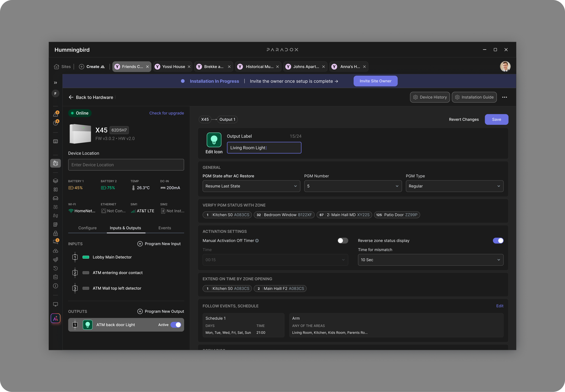The width and height of the screenshot is (565, 392).
Task: Open the chat messages icon with badge 1
Action: click(x=56, y=242)
